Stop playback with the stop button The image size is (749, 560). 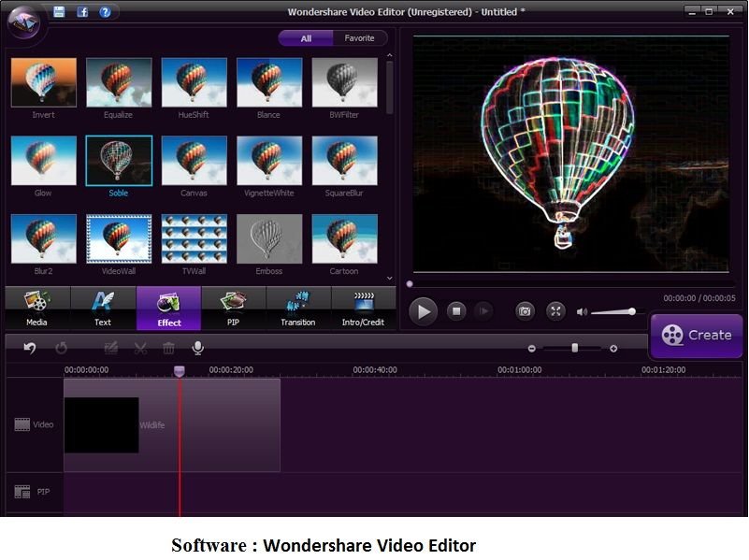[455, 311]
